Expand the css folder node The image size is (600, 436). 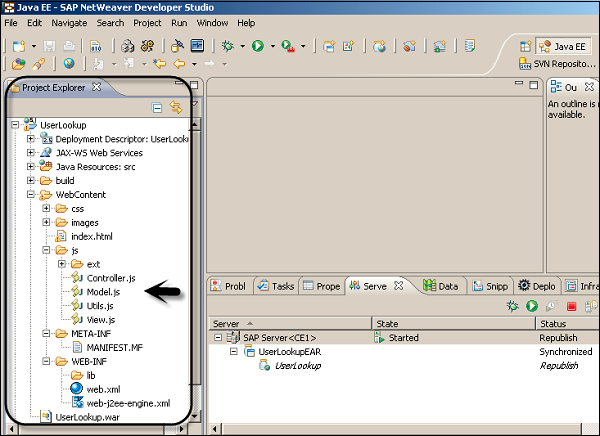point(47,209)
